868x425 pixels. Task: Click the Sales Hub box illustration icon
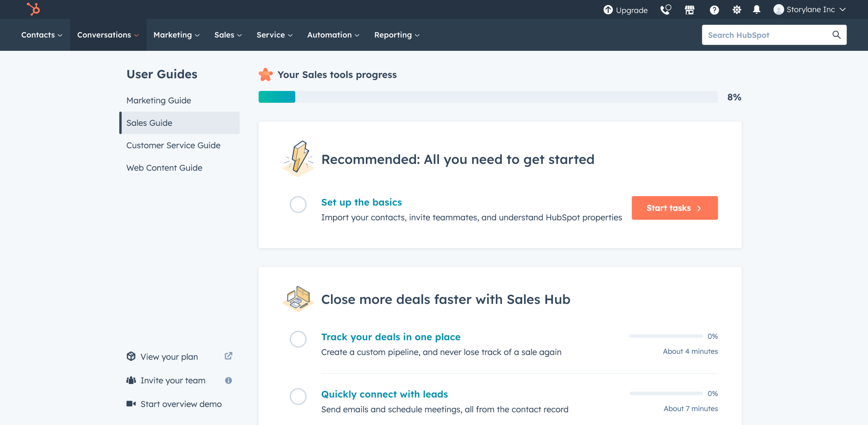(x=298, y=299)
